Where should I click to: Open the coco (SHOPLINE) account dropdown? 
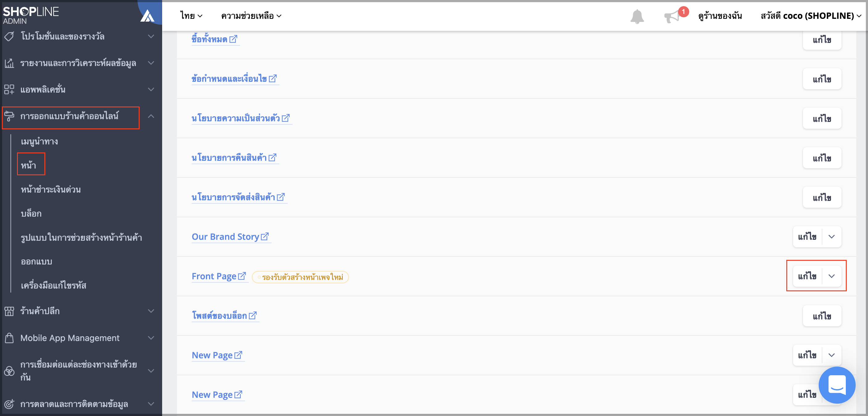tap(811, 15)
